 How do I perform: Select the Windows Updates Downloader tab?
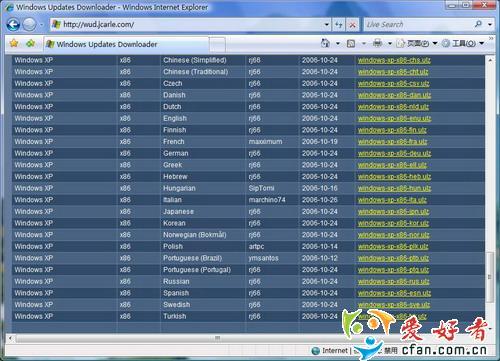point(126,44)
